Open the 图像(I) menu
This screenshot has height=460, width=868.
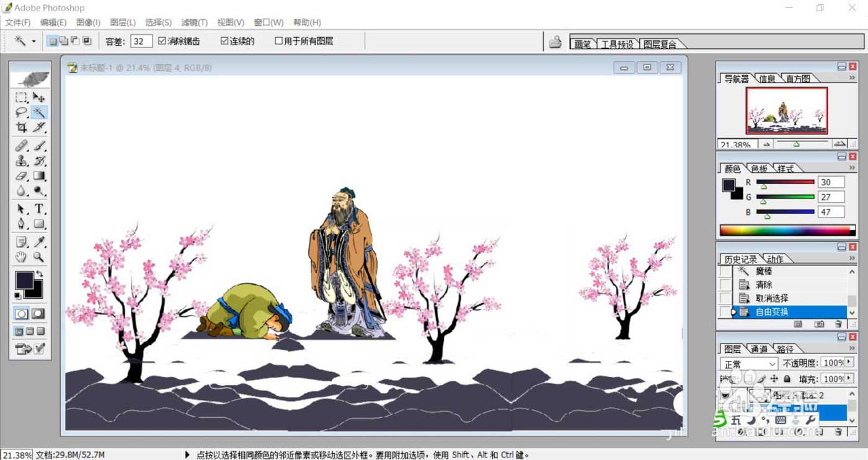[88, 22]
